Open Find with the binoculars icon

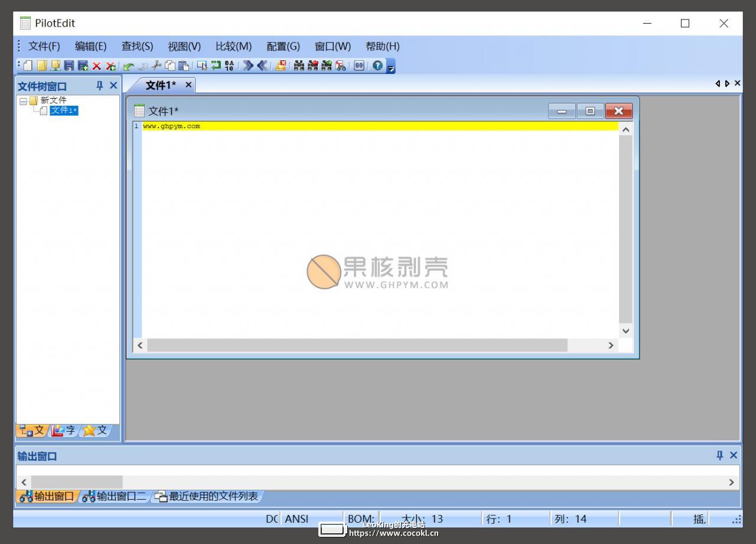pos(299,66)
